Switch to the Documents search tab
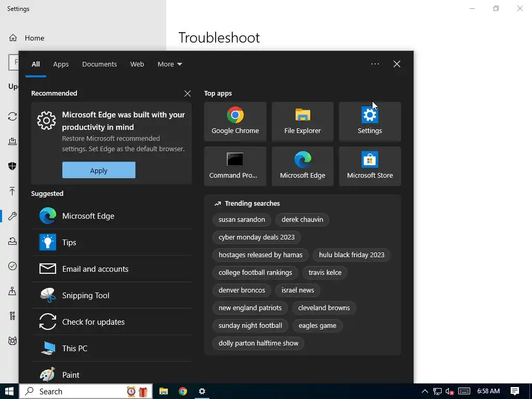Image resolution: width=532 pixels, height=399 pixels. (99, 64)
